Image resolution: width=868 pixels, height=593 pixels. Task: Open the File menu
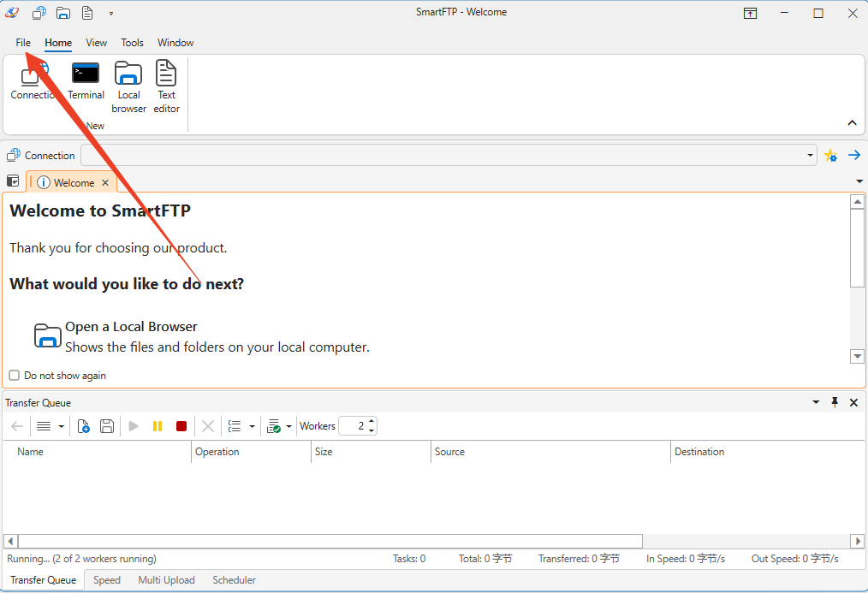click(x=23, y=43)
